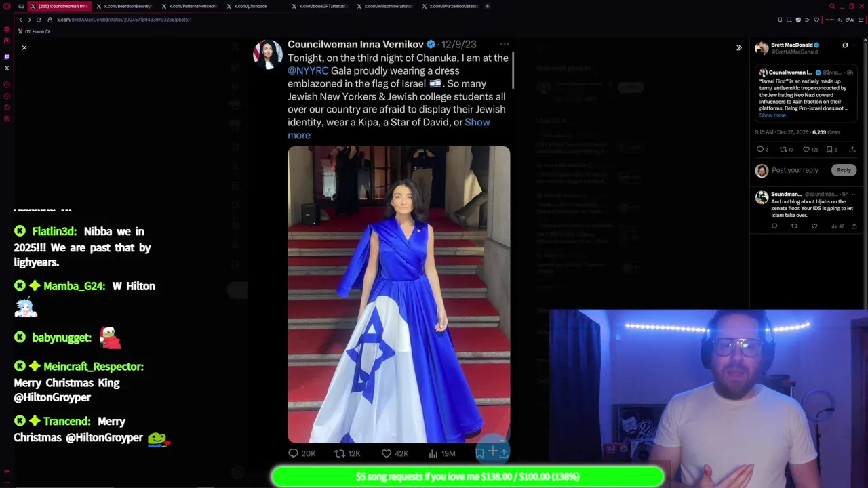Screen dimensions: 868x488
Task: Open the dress photo thumbnail
Action: point(399,294)
